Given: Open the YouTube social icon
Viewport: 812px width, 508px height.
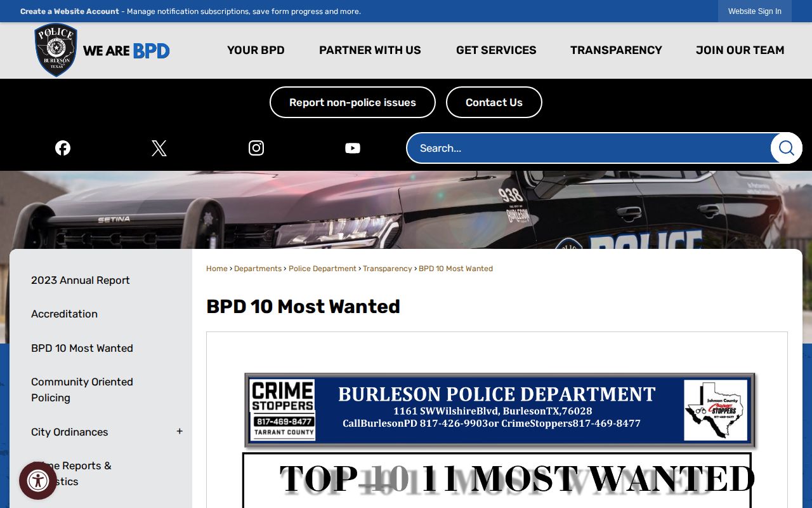Looking at the screenshot, I should point(353,148).
